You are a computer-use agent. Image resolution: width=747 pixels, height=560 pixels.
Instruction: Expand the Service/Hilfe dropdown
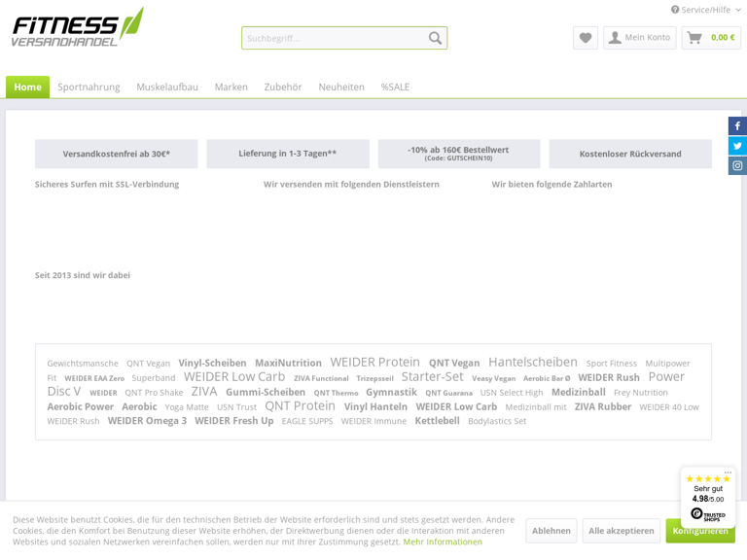tap(706, 10)
